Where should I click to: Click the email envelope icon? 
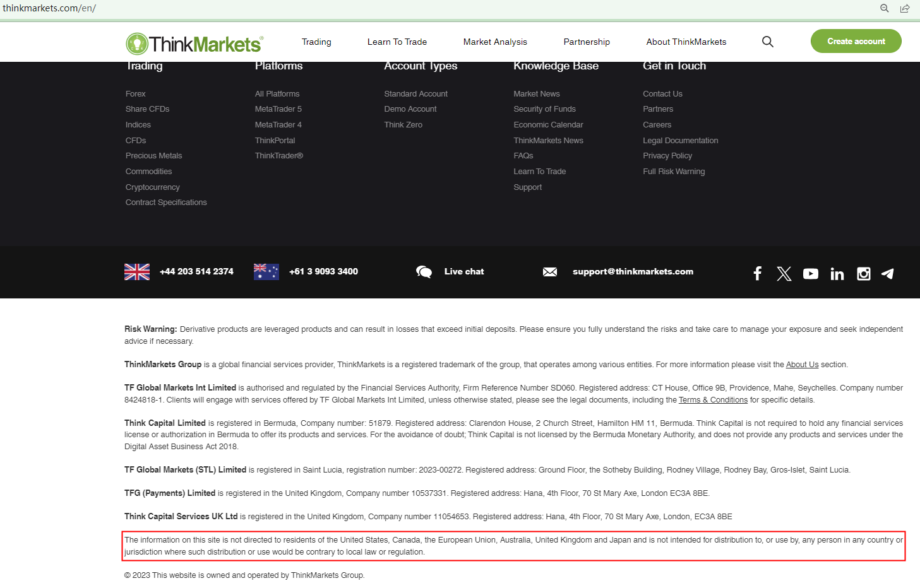[549, 271]
